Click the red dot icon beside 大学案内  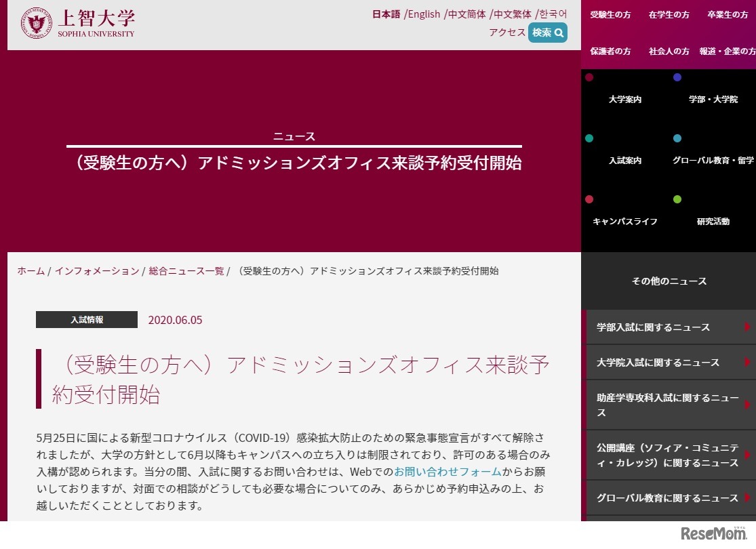589,78
